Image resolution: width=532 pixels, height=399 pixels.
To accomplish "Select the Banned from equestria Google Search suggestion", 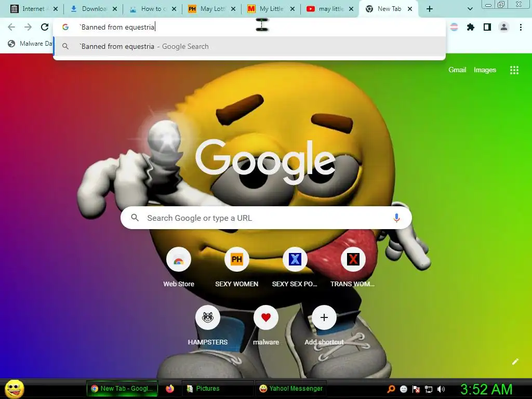I will [249, 46].
